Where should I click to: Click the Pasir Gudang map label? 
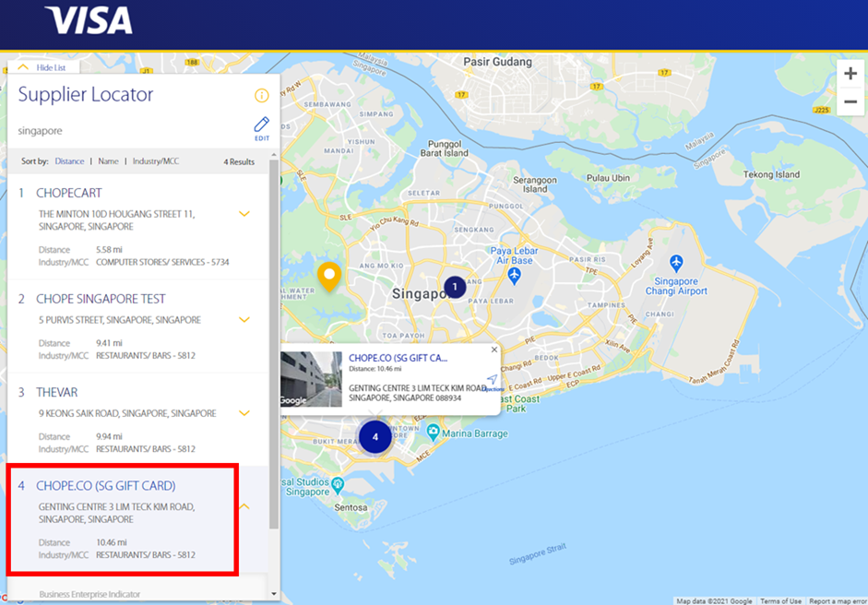click(x=498, y=62)
